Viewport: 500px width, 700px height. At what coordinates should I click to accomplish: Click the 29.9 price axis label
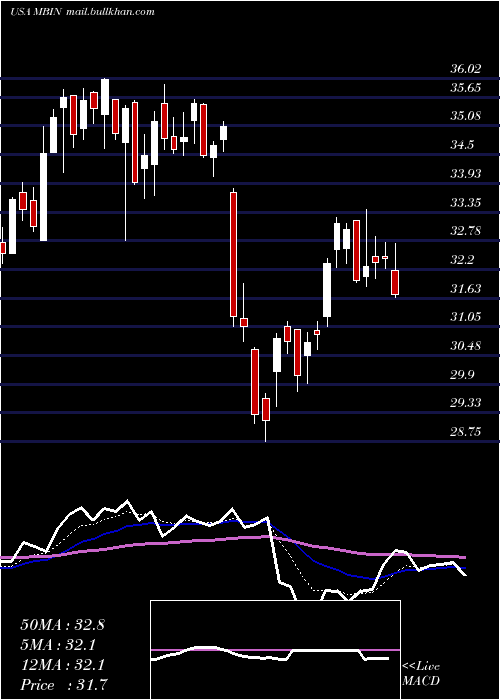pos(462,375)
